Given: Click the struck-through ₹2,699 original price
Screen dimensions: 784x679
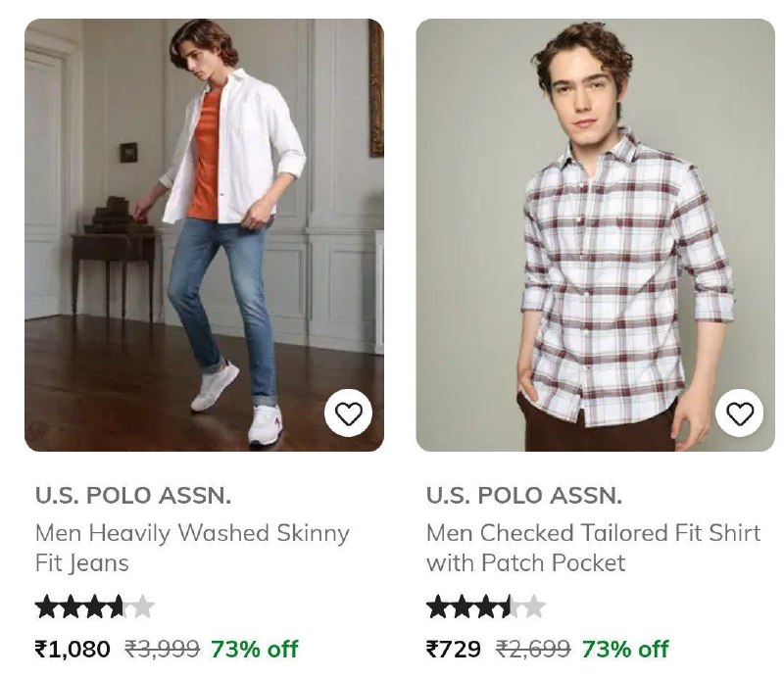Looking at the screenshot, I should (x=534, y=649).
